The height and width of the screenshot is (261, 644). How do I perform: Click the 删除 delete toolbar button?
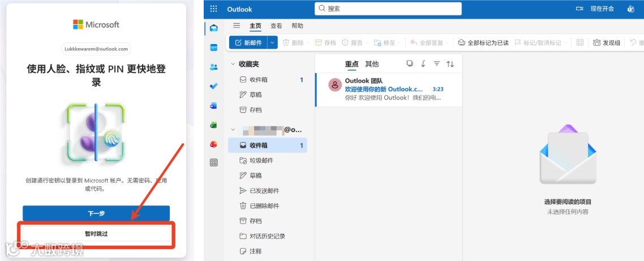(293, 43)
